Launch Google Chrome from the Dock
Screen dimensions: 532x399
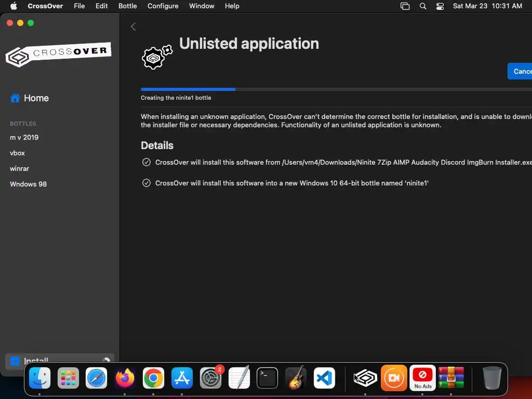153,378
